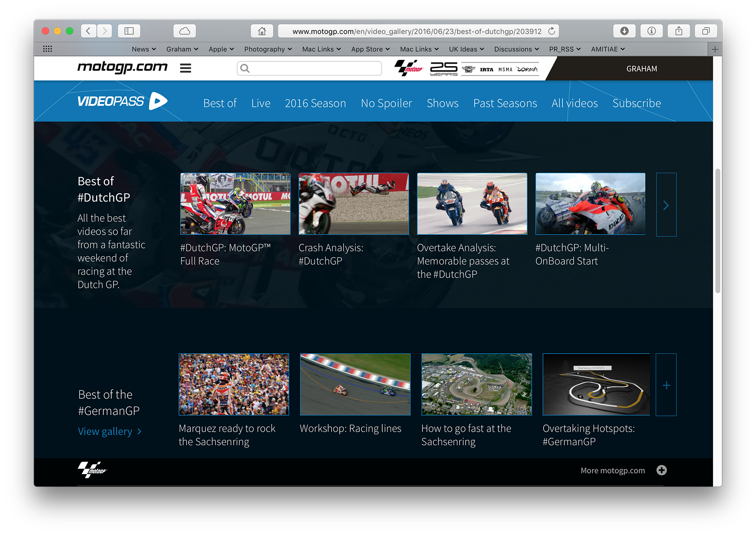Show all tabs overview icon

point(706,31)
